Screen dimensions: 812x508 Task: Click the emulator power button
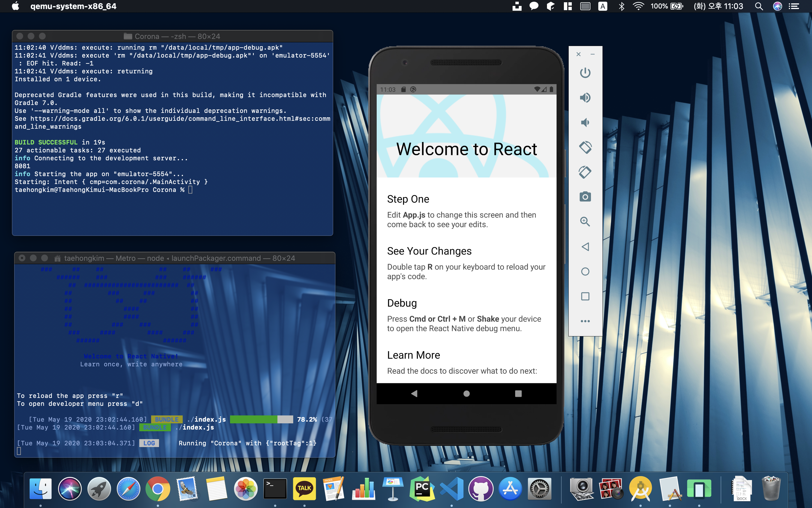(585, 73)
